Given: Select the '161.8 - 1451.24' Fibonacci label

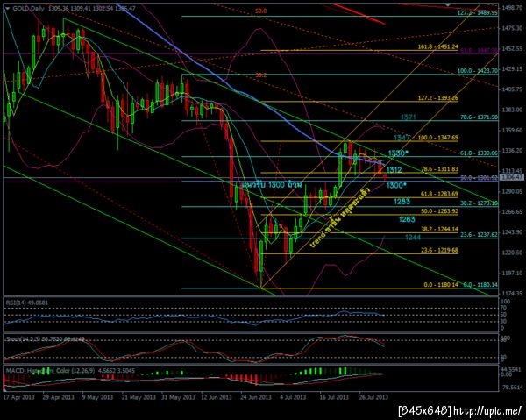Looking at the screenshot, I should pyautogui.click(x=437, y=47).
